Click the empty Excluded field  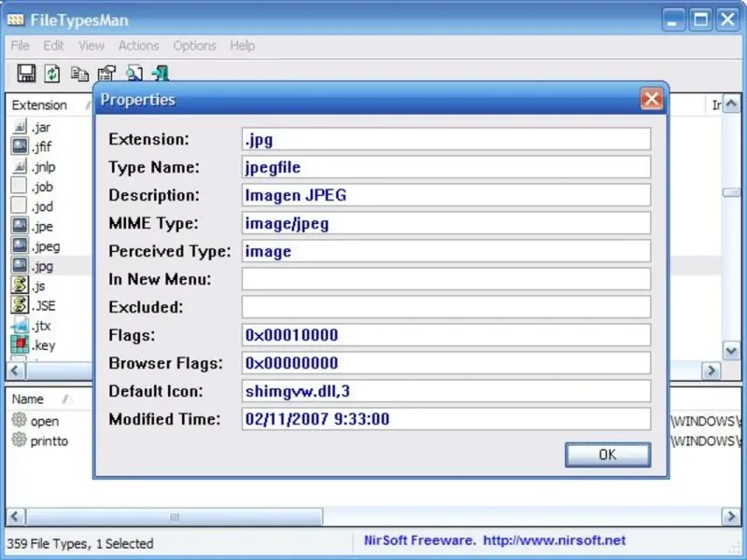click(x=446, y=307)
